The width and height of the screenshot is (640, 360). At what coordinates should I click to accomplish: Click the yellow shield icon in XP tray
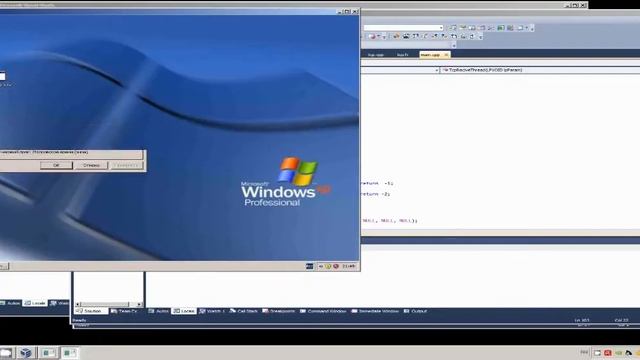pos(328,266)
